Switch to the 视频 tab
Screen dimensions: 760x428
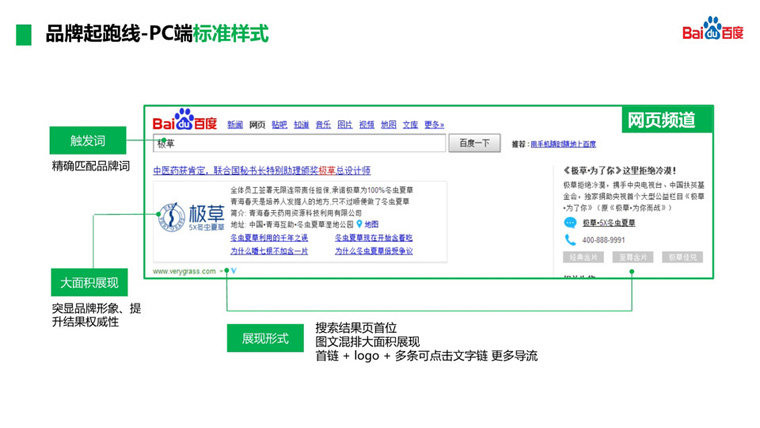366,125
